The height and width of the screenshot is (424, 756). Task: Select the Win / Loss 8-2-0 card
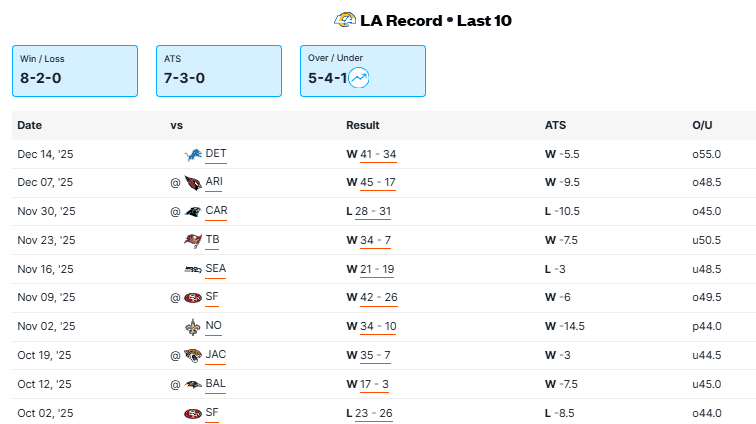tap(74, 70)
